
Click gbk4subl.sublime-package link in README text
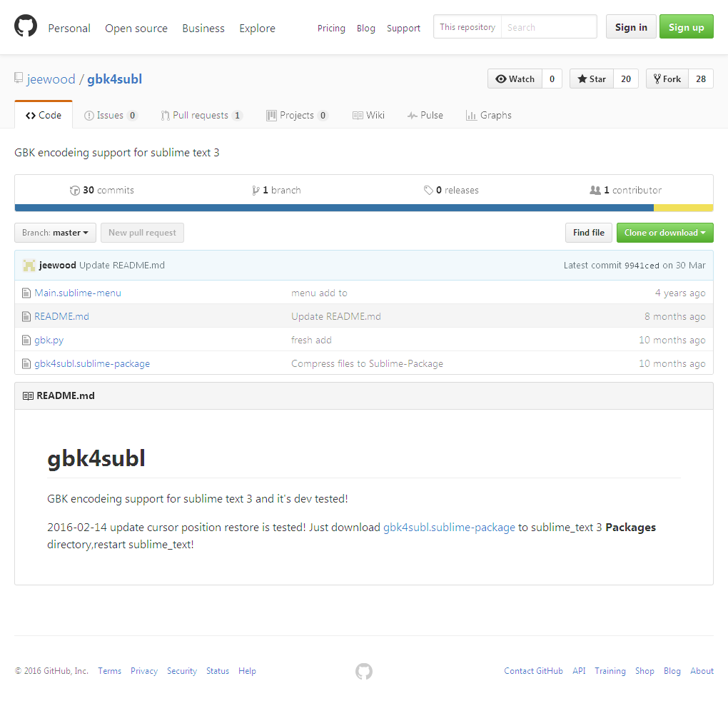click(x=449, y=528)
